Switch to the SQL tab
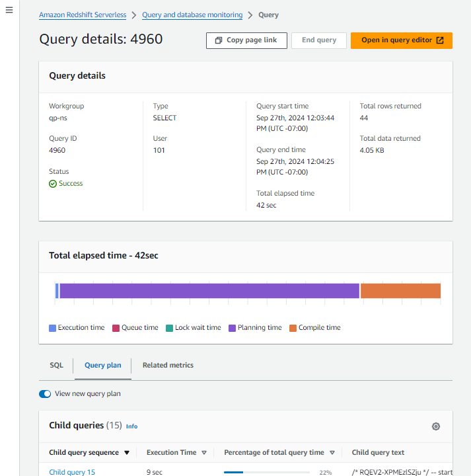Viewport: 471px width, 476px height. 57,366
